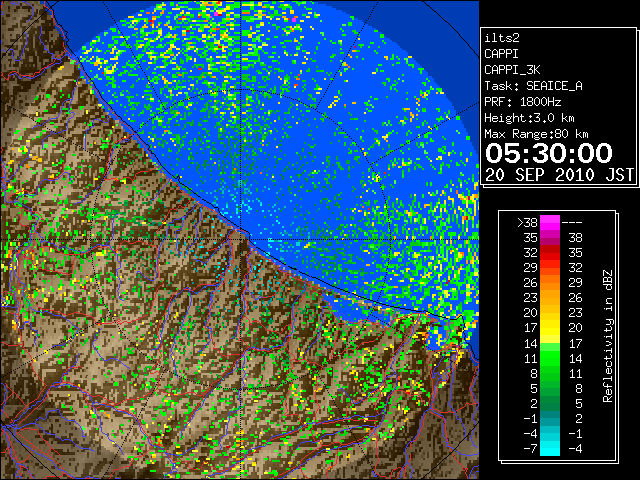Screen dimensions: 640x480
Task: Click the yellow 17 dBZ legend swatch
Action: click(550, 328)
